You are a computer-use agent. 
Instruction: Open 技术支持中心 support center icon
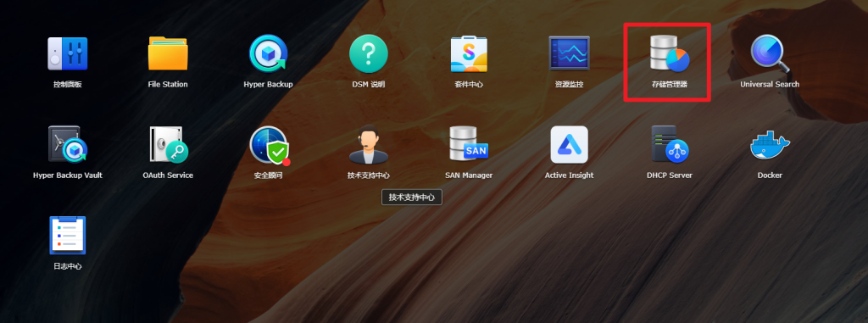click(x=368, y=144)
